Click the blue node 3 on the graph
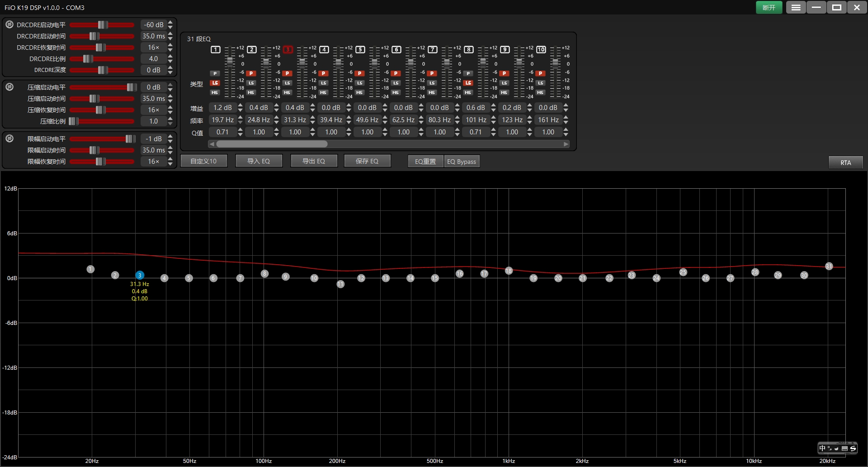868x467 pixels. click(140, 275)
